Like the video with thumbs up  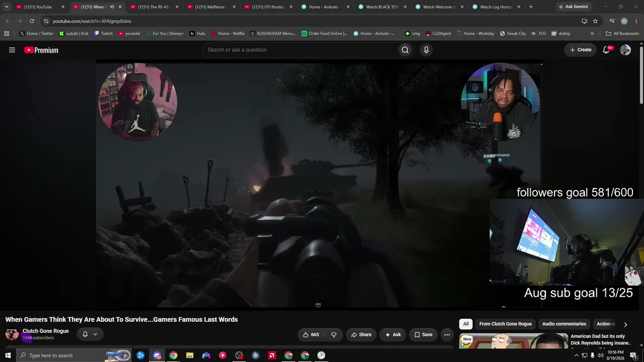pos(311,335)
